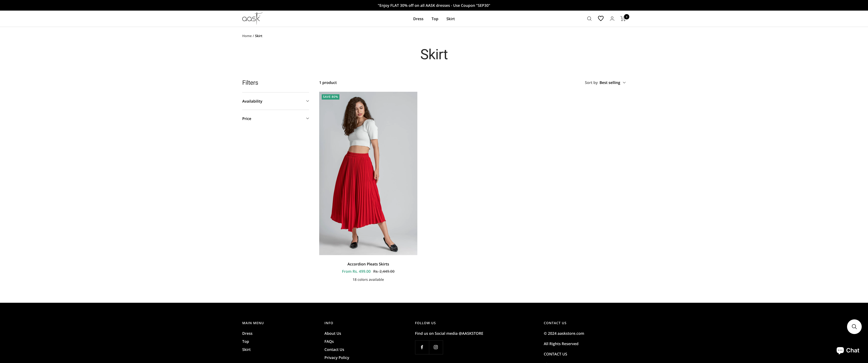Expand the Availability filter
The height and width of the screenshot is (363, 868).
[x=275, y=101]
